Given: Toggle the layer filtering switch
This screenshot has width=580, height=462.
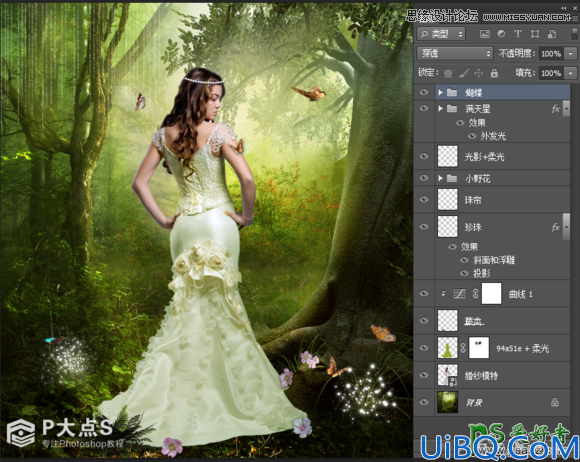Looking at the screenshot, I should pyautogui.click(x=574, y=33).
